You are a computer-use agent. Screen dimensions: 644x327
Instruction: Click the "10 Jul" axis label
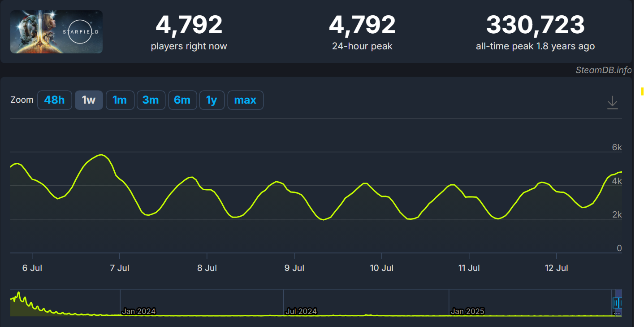click(x=381, y=268)
